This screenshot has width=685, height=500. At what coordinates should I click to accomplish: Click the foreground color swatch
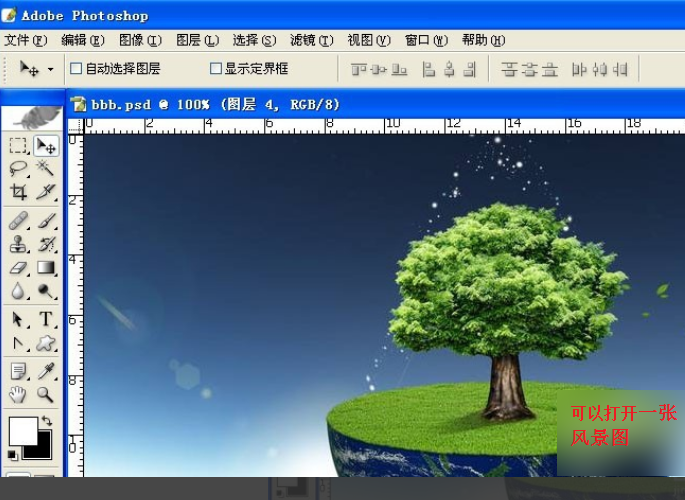pyautogui.click(x=21, y=431)
